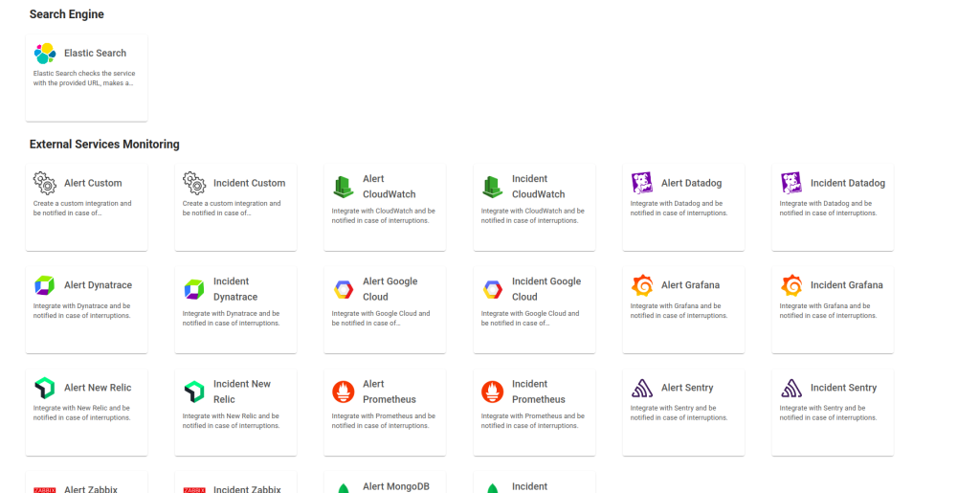The height and width of the screenshot is (493, 980).
Task: Click the gear icon on Alert Custom
Action: click(x=45, y=183)
